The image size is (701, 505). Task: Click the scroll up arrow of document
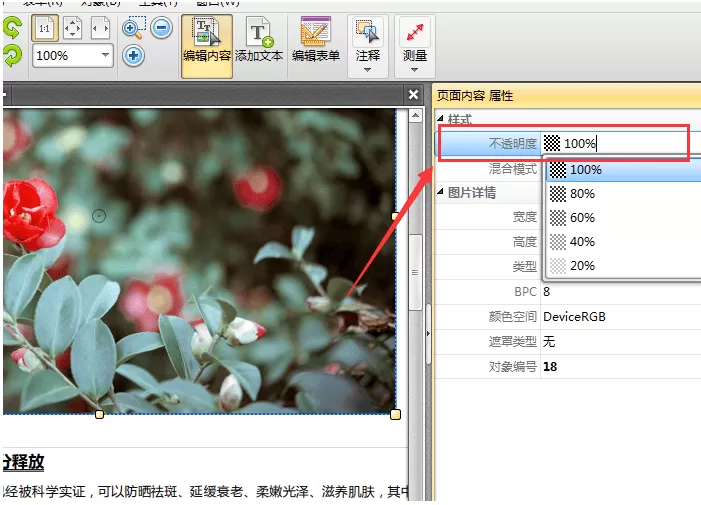[415, 116]
